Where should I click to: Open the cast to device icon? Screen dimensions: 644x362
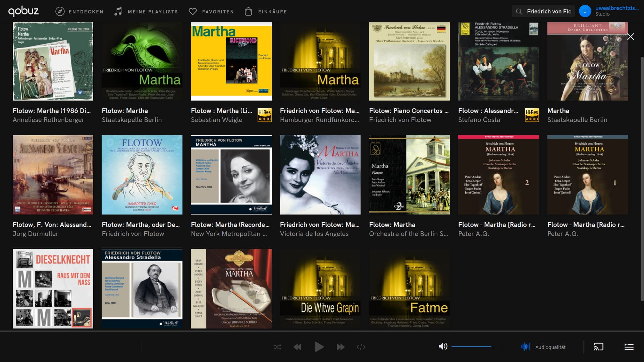[599, 347]
